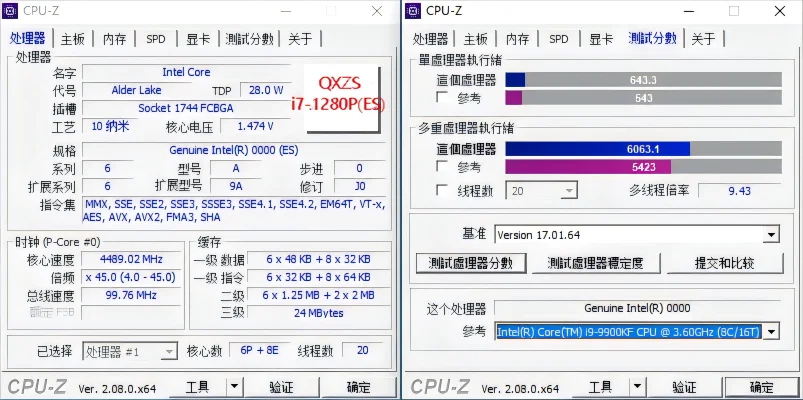The width and height of the screenshot is (803, 400).
Task: Switch to 处理器 tab in the left window
Action: pyautogui.click(x=28, y=38)
